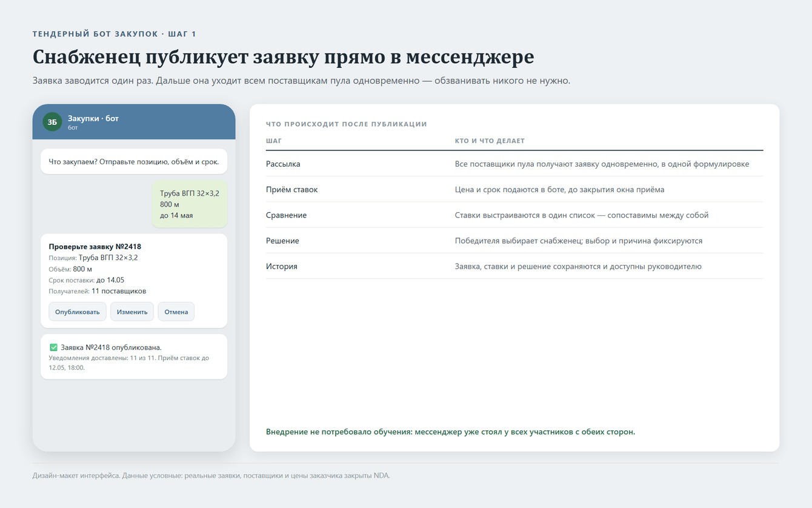This screenshot has height=508, width=812.
Task: Click the Получателей: 11 поставщиков line
Action: click(x=97, y=291)
